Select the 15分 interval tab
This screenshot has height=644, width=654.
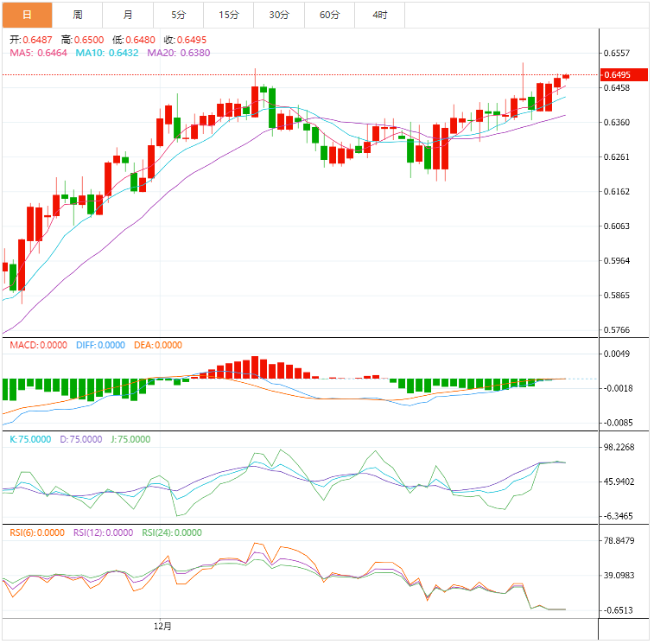229,15
